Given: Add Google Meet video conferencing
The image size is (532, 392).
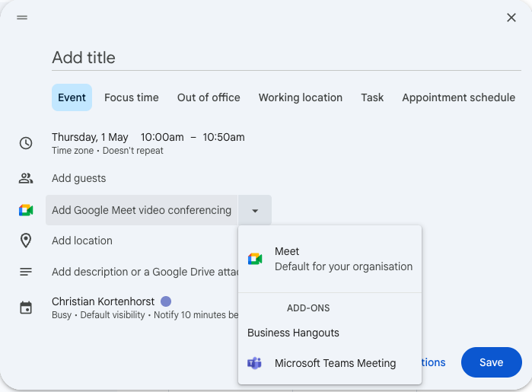Looking at the screenshot, I should [x=142, y=210].
